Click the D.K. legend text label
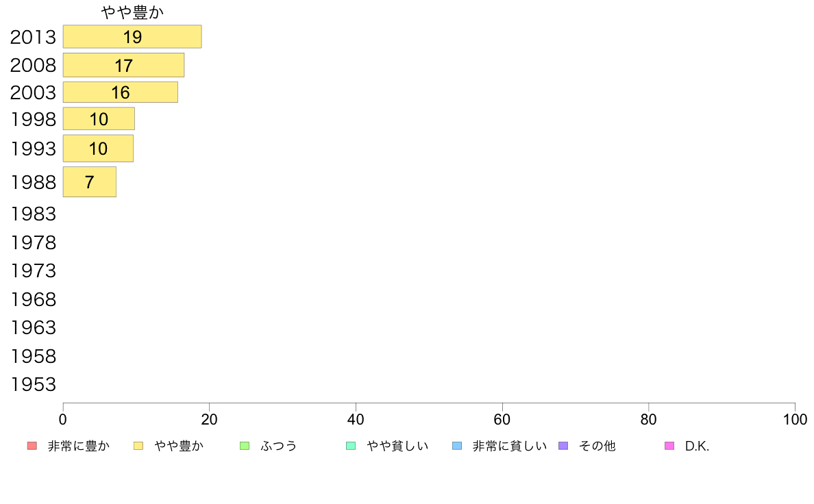The image size is (814, 504). [698, 446]
